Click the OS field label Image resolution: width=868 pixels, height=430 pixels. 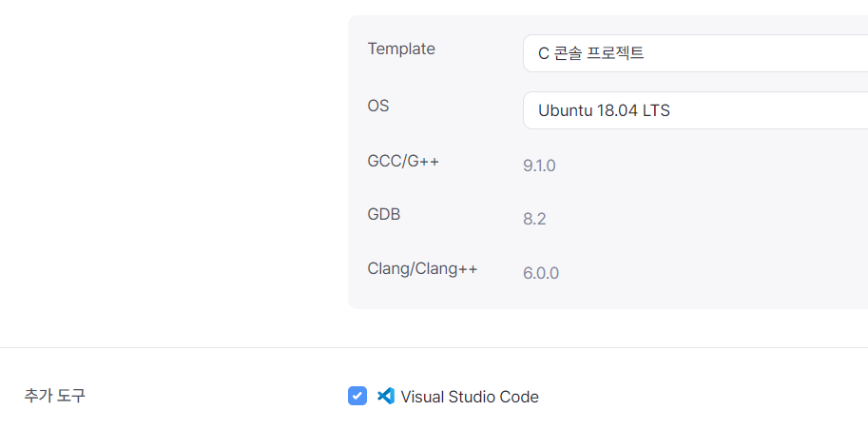tap(378, 106)
